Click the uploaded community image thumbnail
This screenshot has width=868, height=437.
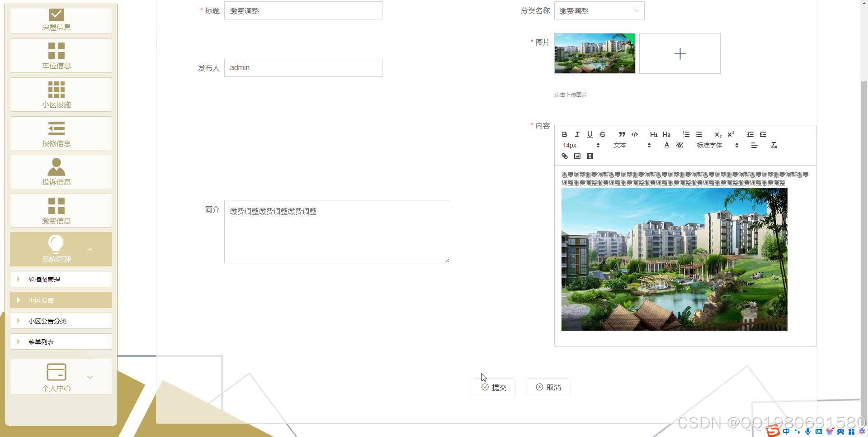point(594,53)
